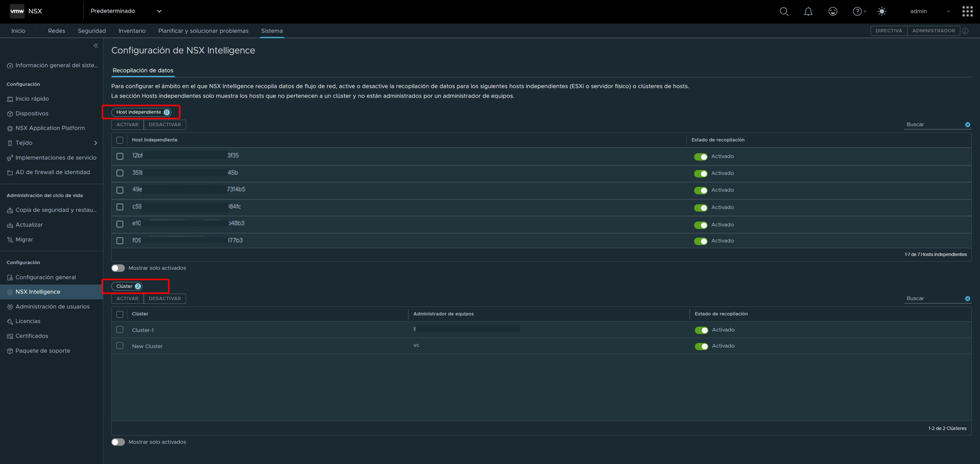
Task: Click the Host independiente count badge
Action: [167, 112]
